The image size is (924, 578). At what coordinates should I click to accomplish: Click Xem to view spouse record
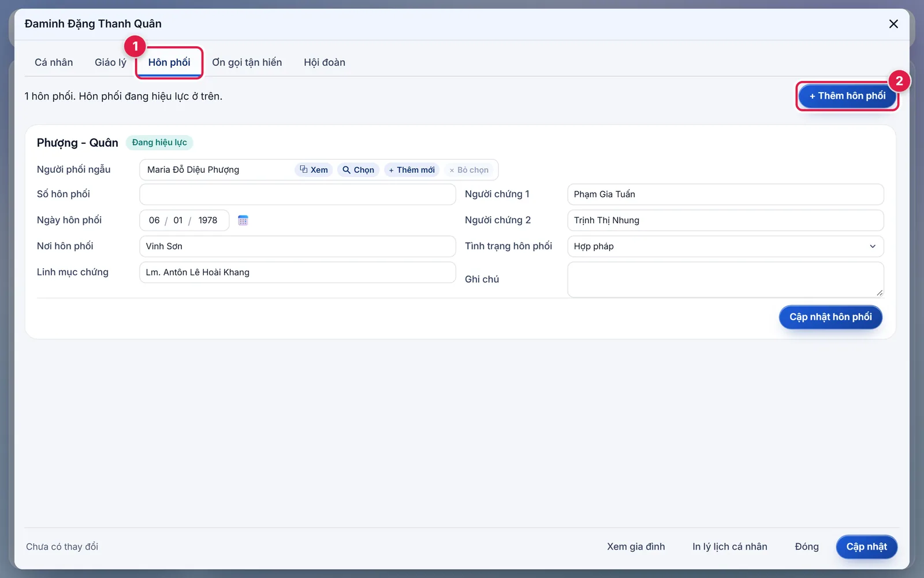tap(314, 170)
